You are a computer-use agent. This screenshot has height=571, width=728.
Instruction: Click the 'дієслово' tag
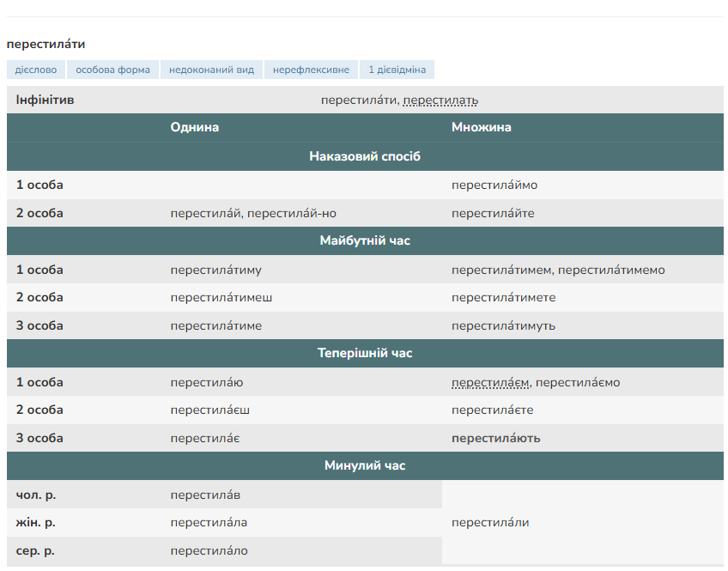[x=35, y=70]
